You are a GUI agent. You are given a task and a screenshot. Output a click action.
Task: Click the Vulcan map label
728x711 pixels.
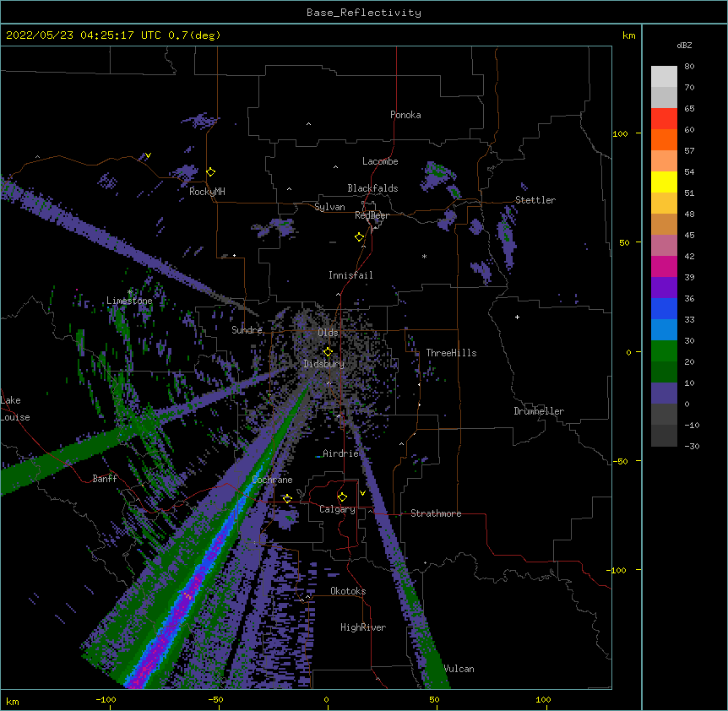pos(459,669)
